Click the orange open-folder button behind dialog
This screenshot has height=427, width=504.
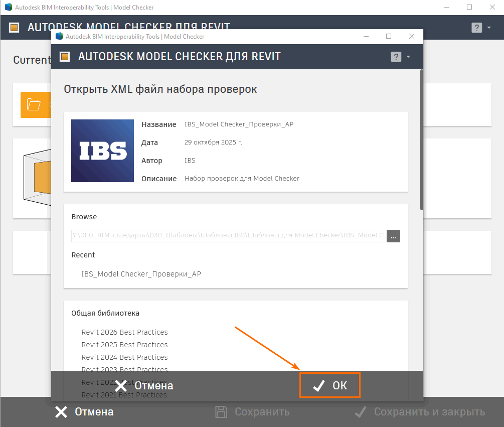[36, 105]
